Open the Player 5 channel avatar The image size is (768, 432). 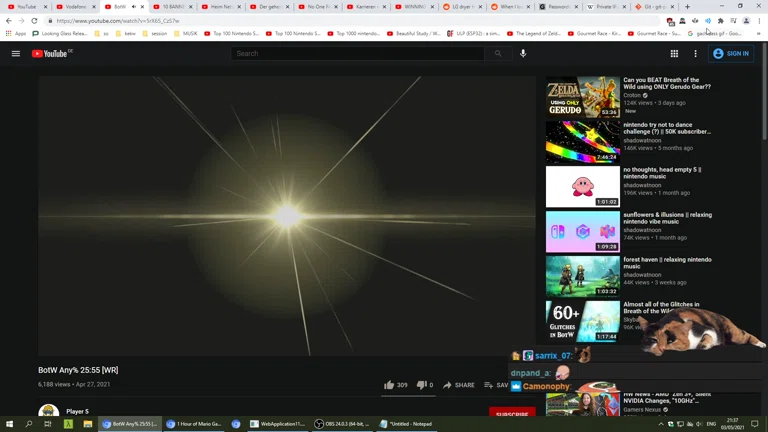[x=48, y=412]
